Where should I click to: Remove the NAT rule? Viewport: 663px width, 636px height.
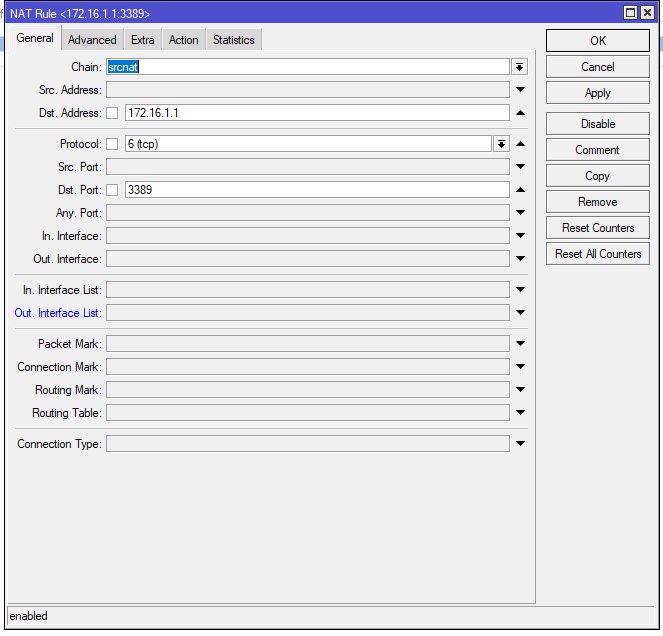click(597, 202)
